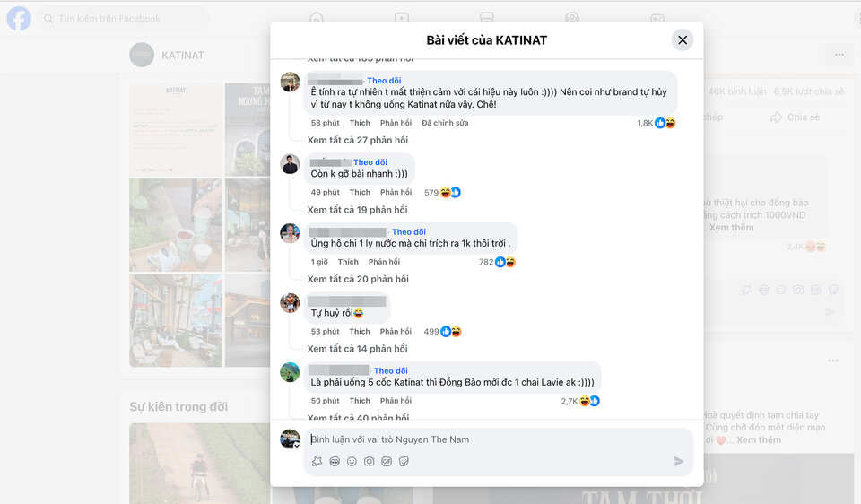Viewport: 861px width, 504px height.
Task: Open reactions on the 2,7K Lavie comment
Action: pos(580,402)
